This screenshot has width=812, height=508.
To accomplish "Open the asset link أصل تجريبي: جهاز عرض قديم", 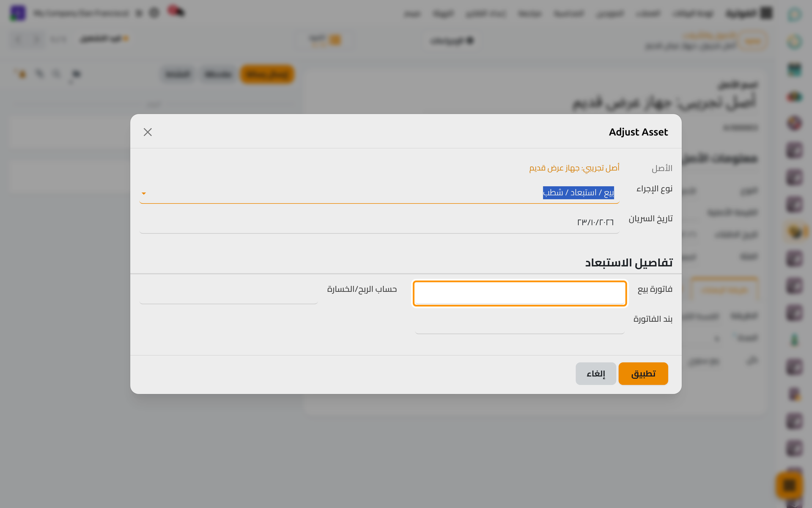I will pos(574,168).
